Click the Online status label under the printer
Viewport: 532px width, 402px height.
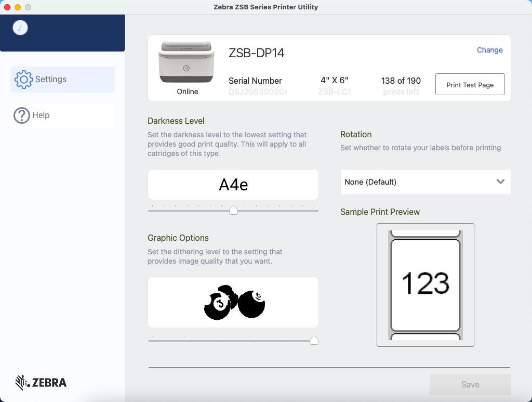(x=187, y=91)
